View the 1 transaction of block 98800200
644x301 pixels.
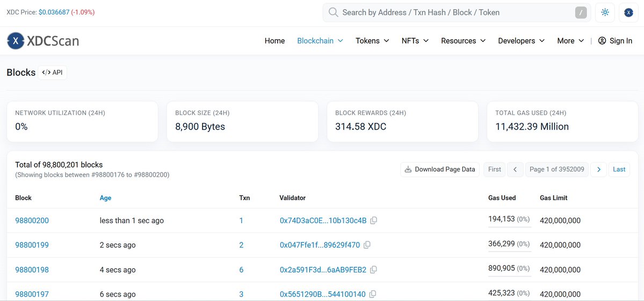coord(242,220)
